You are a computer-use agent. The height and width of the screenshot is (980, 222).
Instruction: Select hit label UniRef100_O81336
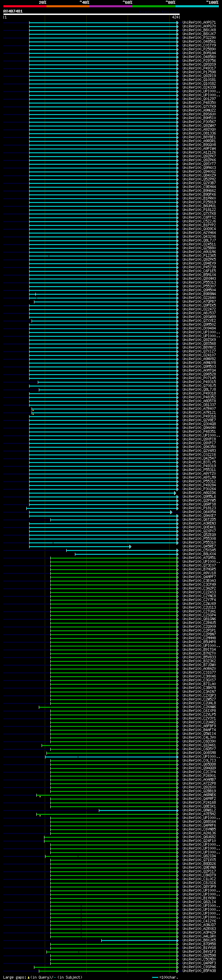199,133
